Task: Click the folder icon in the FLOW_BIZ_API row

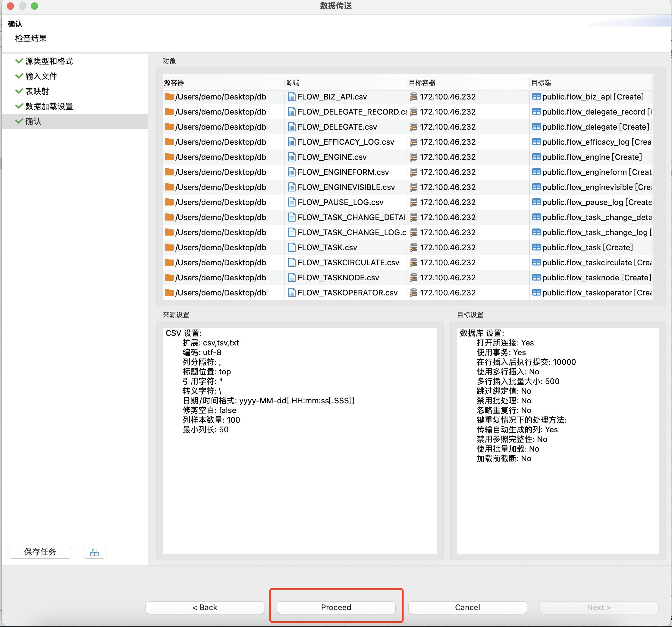Action: pos(169,97)
